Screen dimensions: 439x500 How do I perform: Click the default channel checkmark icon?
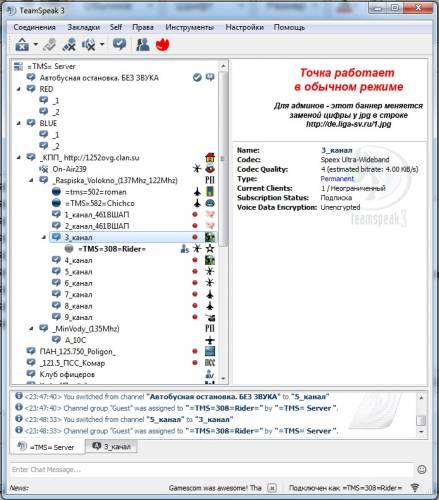coord(197,78)
